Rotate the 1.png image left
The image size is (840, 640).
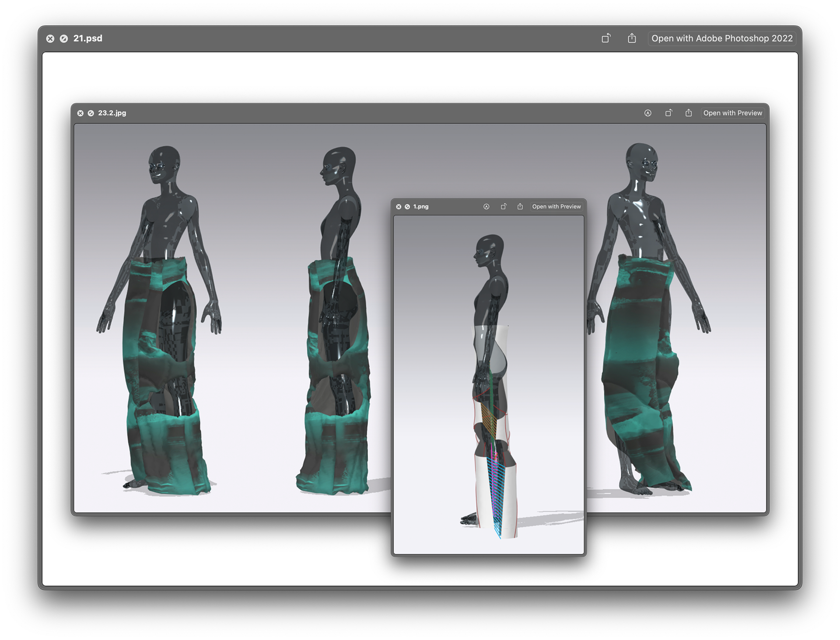click(x=504, y=207)
